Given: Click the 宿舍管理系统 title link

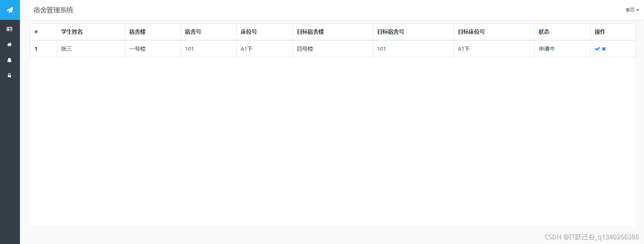Looking at the screenshot, I should (x=53, y=10).
